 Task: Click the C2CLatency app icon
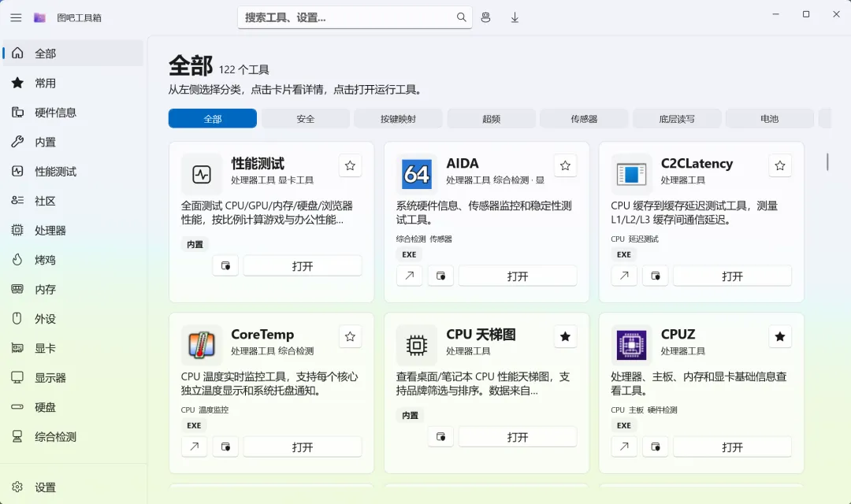click(x=631, y=174)
